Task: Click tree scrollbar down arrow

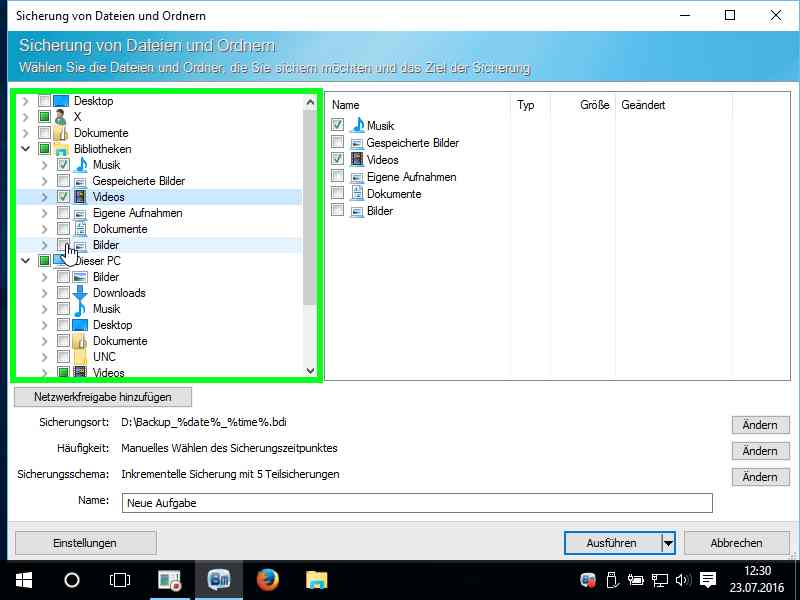Action: coord(310,370)
